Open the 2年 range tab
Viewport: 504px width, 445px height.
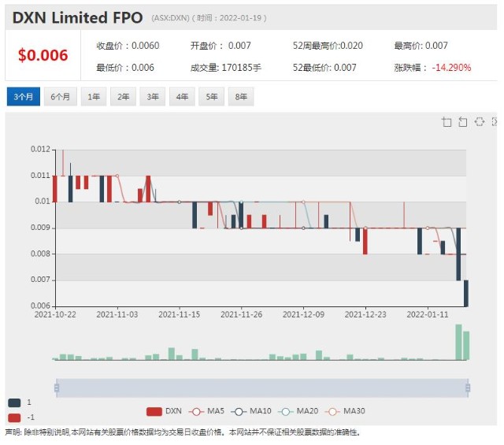123,96
